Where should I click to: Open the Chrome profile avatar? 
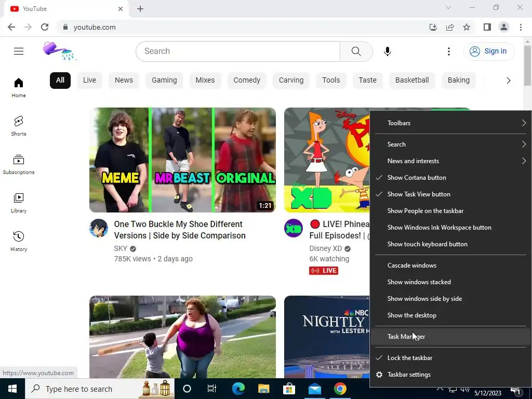pyautogui.click(x=504, y=27)
